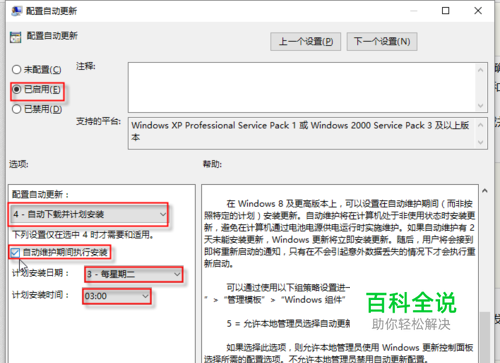
Task: Close the 配置自动更新 window
Action: point(478,11)
